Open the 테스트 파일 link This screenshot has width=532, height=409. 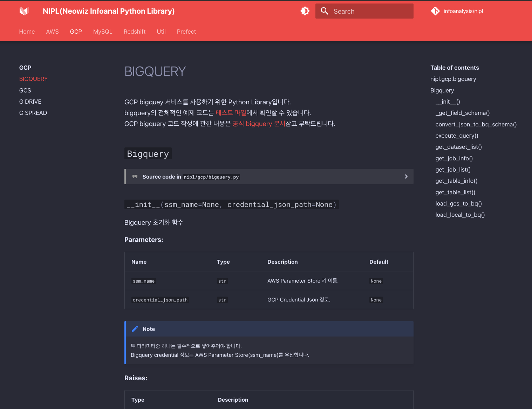coord(231,113)
